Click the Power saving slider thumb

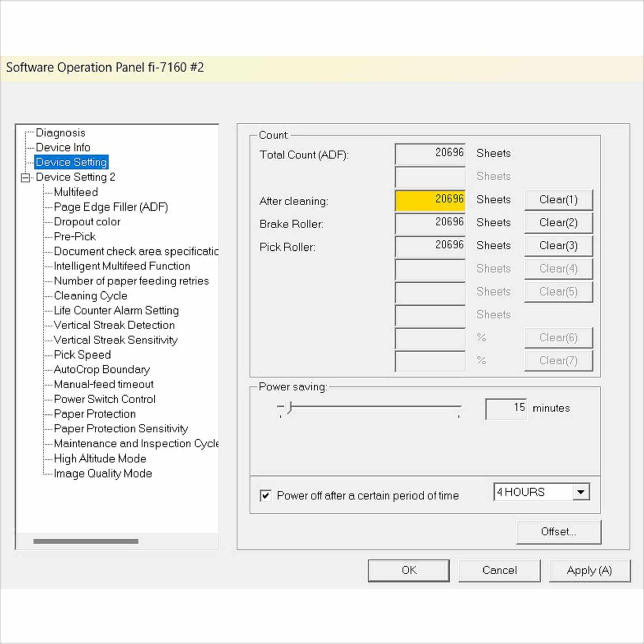289,407
